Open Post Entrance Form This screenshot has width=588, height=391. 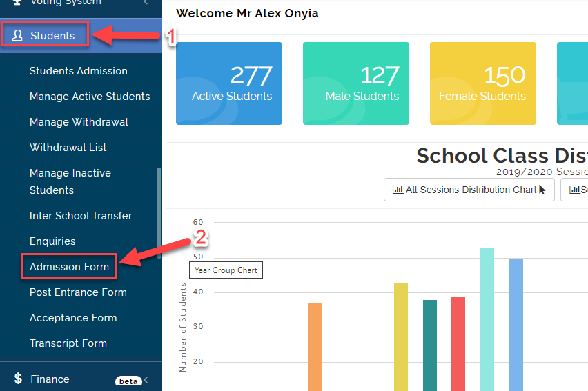click(78, 292)
